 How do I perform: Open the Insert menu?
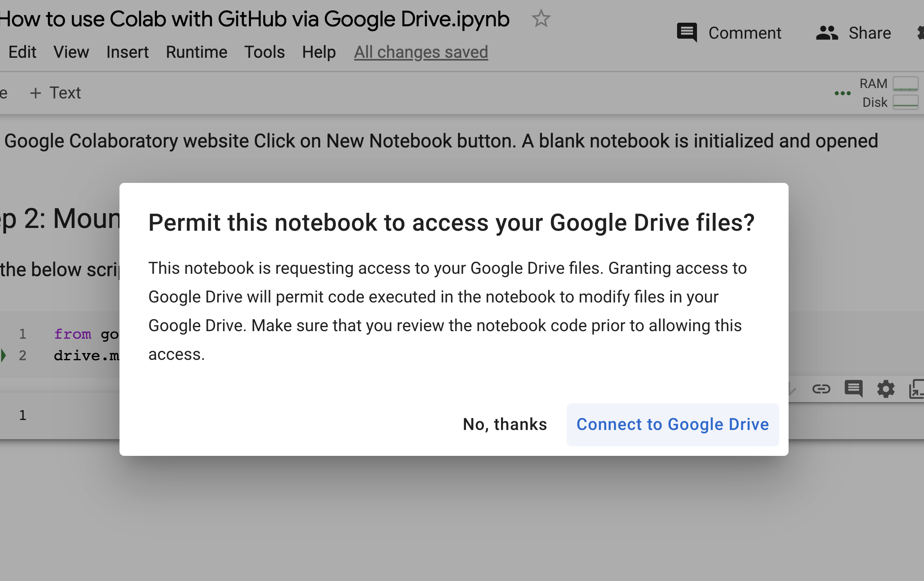(x=127, y=52)
